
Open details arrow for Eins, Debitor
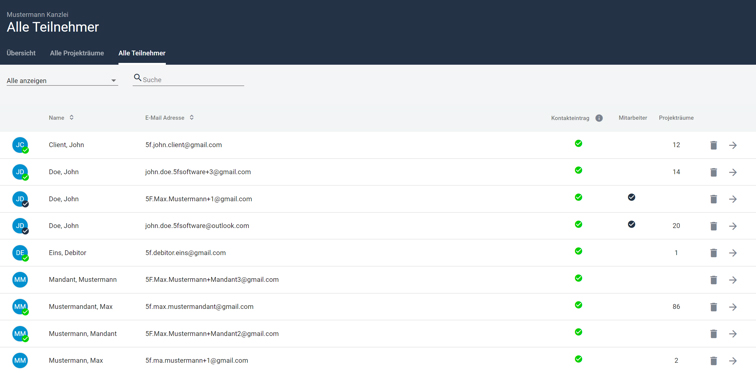click(733, 253)
